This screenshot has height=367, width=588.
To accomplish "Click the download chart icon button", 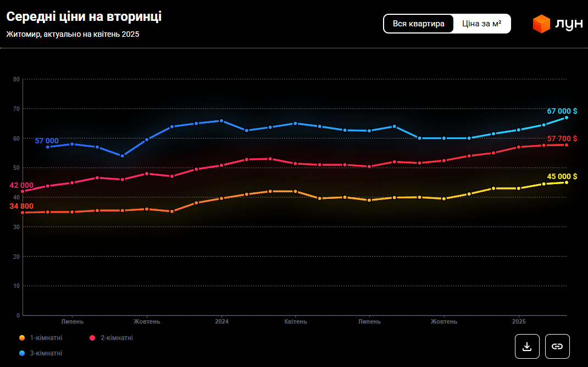I will pyautogui.click(x=527, y=346).
